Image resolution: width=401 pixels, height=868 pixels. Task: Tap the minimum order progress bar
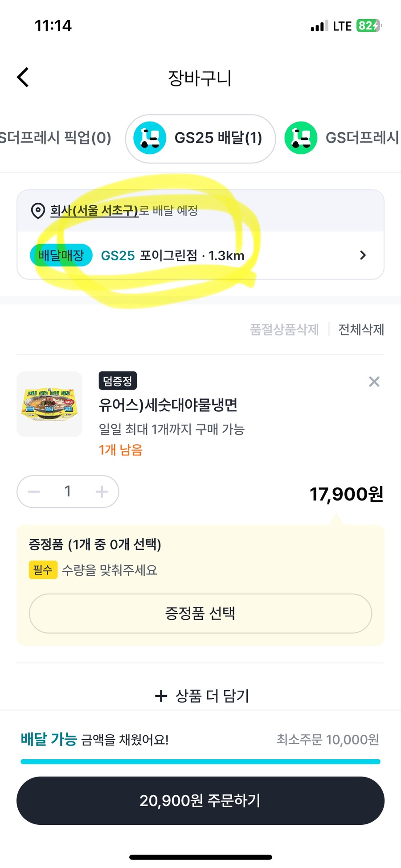tap(200, 762)
